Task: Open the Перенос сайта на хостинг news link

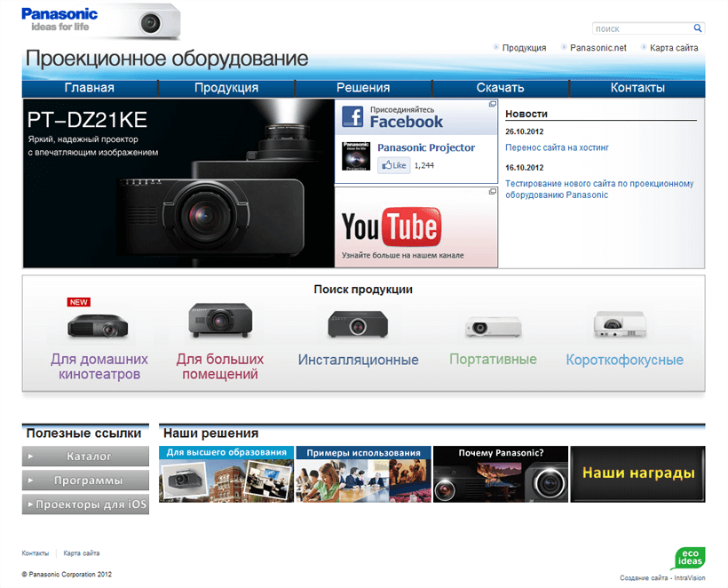Action: pyautogui.click(x=557, y=147)
